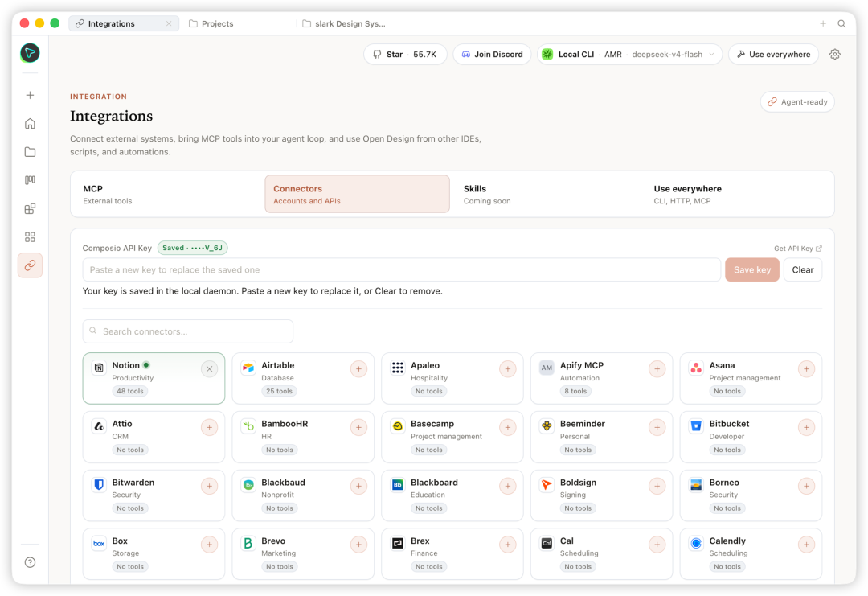Add the Blackboard connector
The image size is (868, 596).
[508, 487]
